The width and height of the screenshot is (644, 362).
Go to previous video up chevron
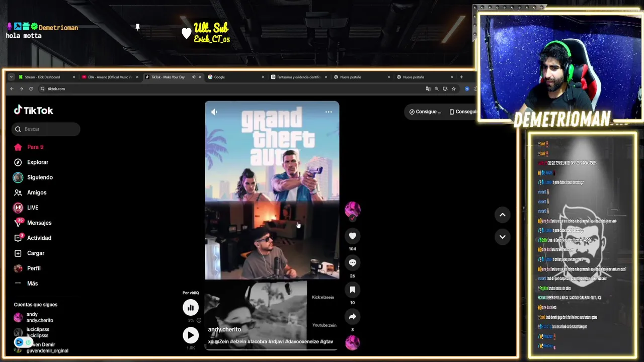tap(502, 215)
